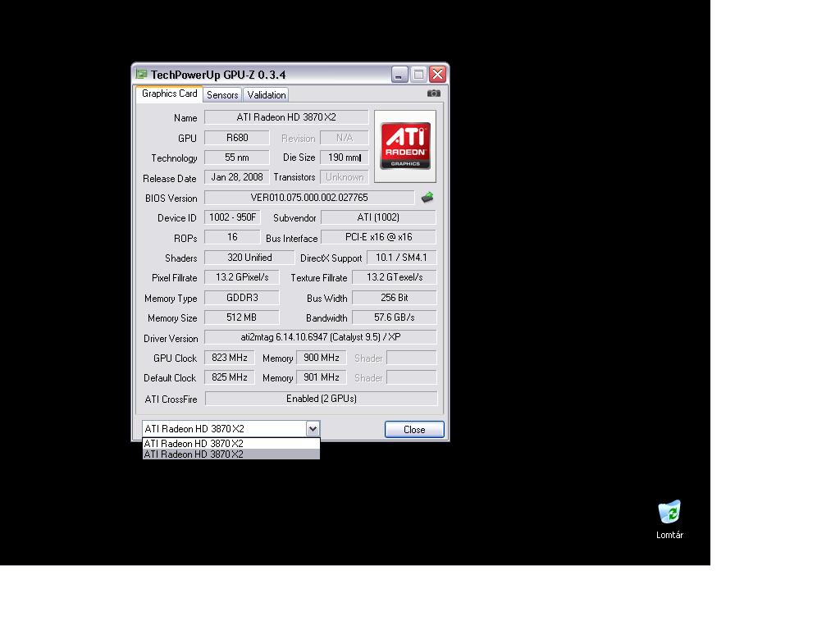Click the Memory Size value 512 MB

[x=242, y=317]
